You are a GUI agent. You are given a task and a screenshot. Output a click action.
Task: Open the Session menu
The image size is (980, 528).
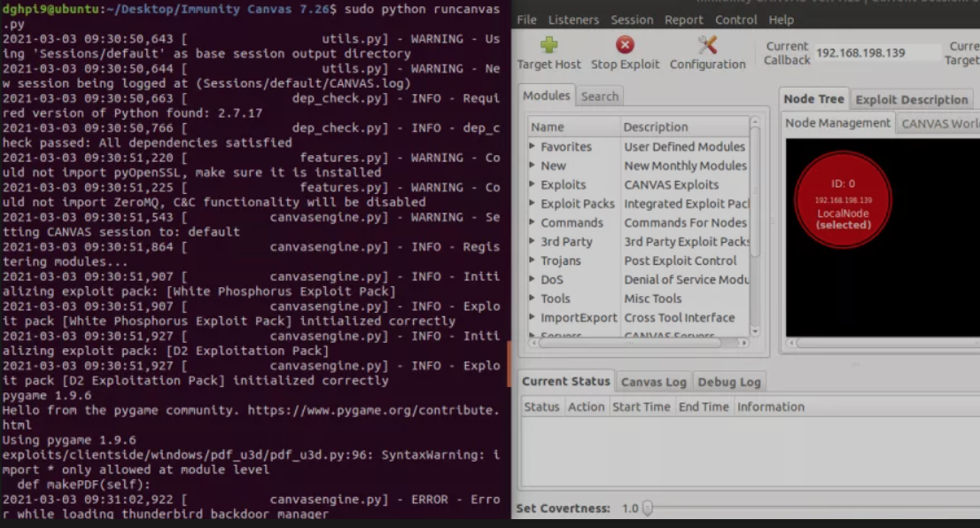pyautogui.click(x=631, y=19)
